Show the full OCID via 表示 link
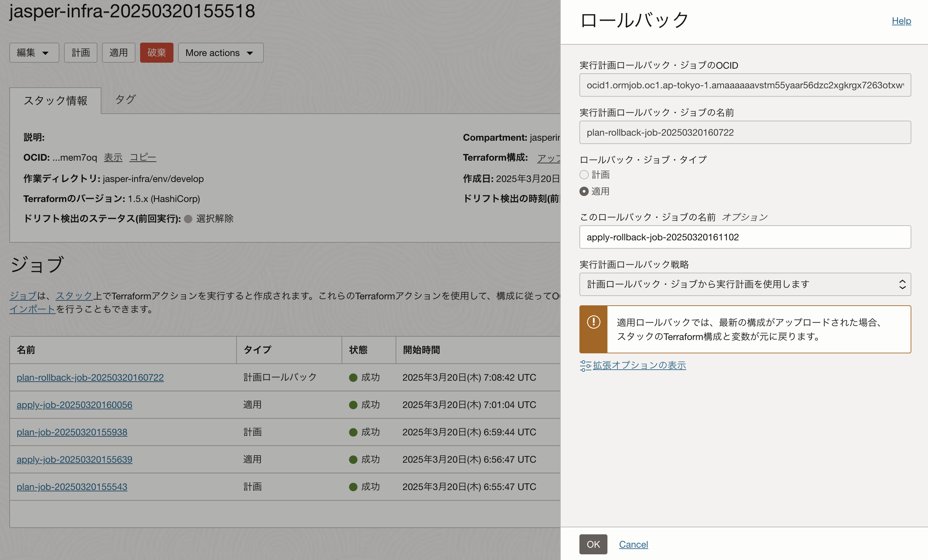 pyautogui.click(x=113, y=157)
